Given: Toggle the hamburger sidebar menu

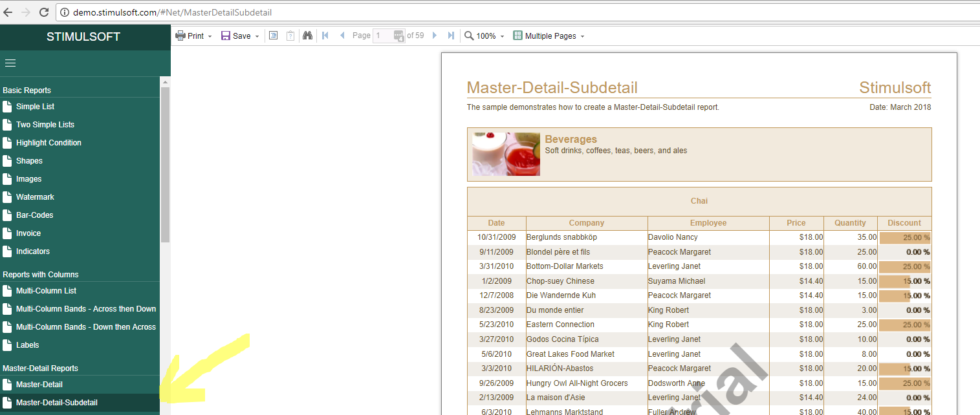Looking at the screenshot, I should click(10, 63).
